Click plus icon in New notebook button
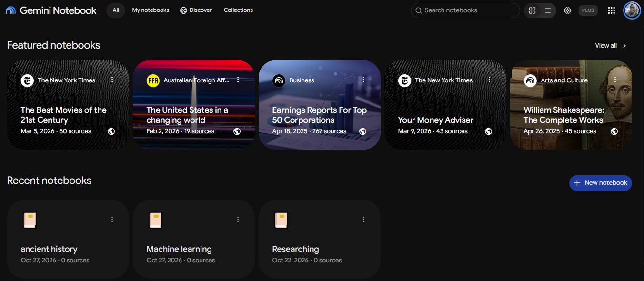644x281 pixels. coord(577,183)
